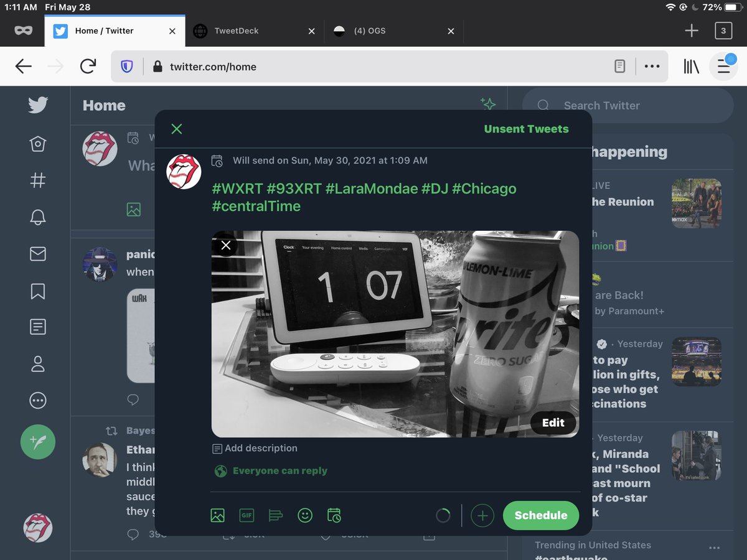Screen dimensions: 747x560
Task: Open the Friends Reunion trend thumbnail
Action: (x=697, y=203)
